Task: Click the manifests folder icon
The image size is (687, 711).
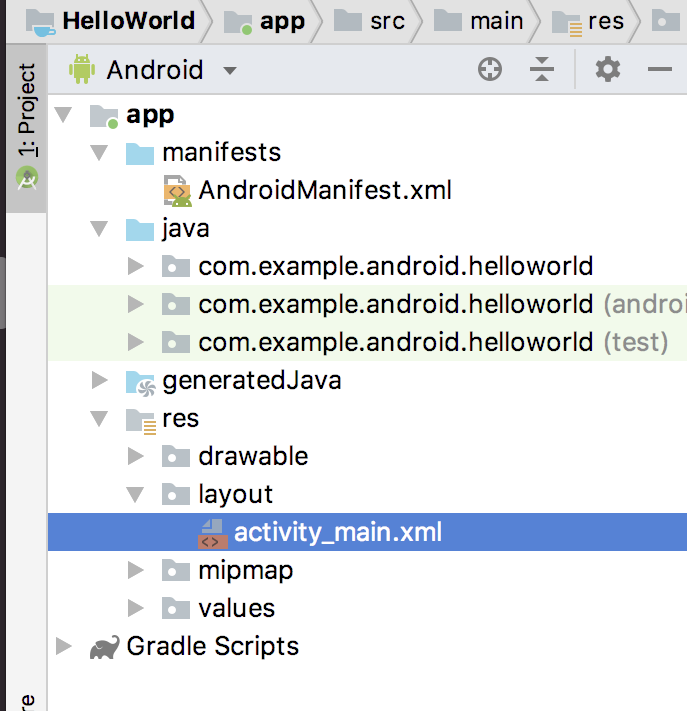Action: pos(140,153)
